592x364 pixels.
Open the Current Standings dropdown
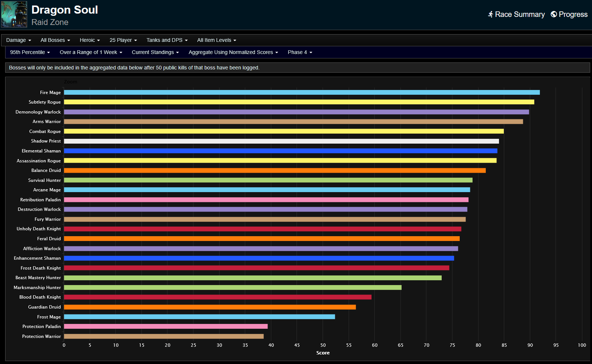(155, 52)
